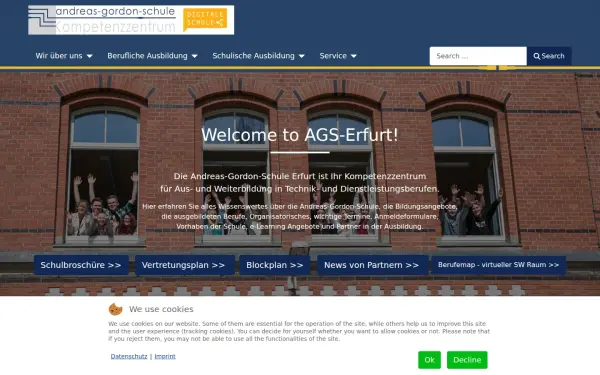The image size is (600, 375).
Task: Open the Schulbroschüre >> button
Action: 81,265
